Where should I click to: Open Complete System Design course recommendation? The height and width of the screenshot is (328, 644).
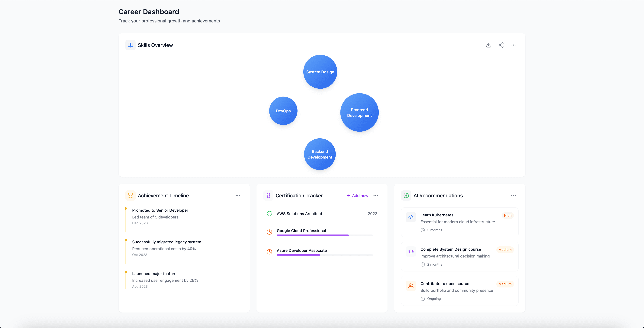(459, 256)
